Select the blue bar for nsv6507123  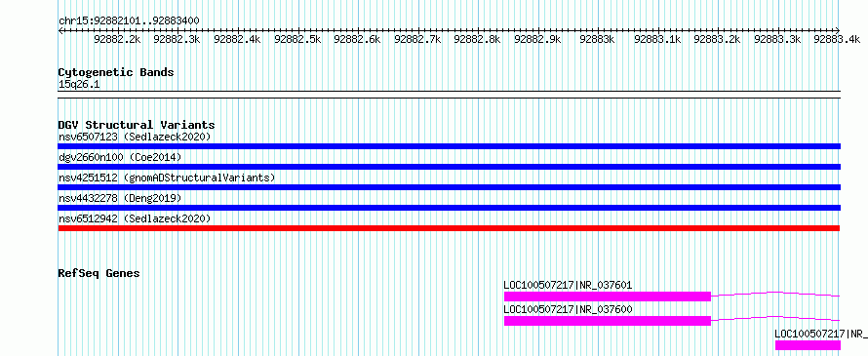(x=450, y=146)
